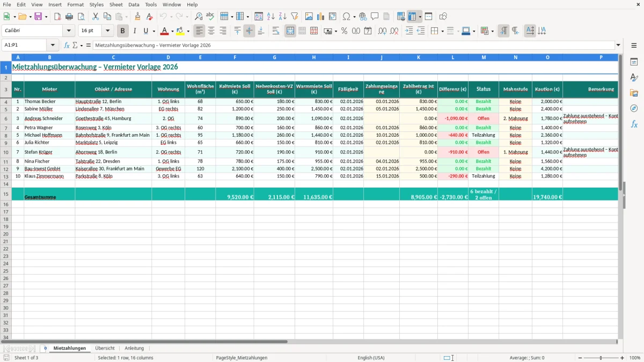This screenshot has height=362, width=644.
Task: Open Background Color dropdown arrow
Action: tap(188, 31)
